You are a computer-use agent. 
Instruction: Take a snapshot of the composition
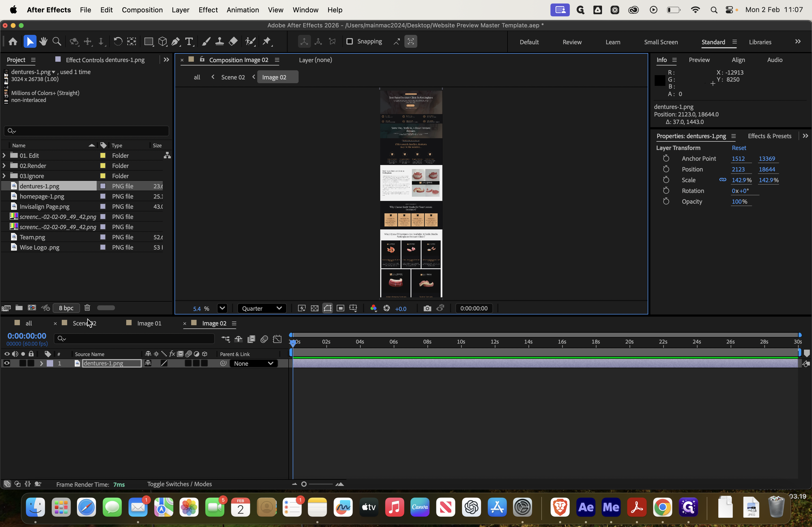[427, 308]
